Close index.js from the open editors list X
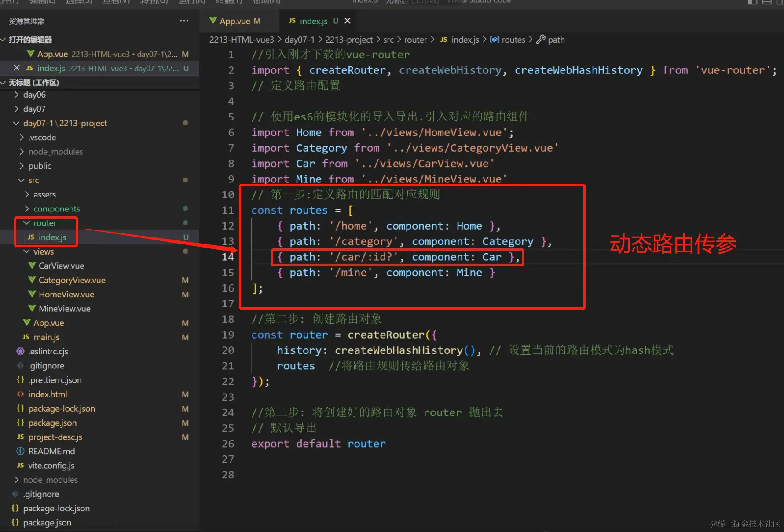Viewport: 784px width, 532px height. (x=17, y=68)
